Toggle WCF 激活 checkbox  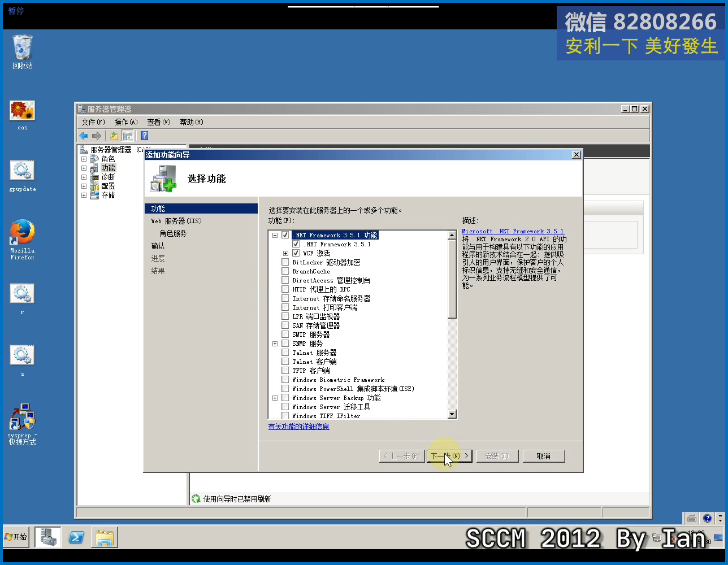click(296, 253)
